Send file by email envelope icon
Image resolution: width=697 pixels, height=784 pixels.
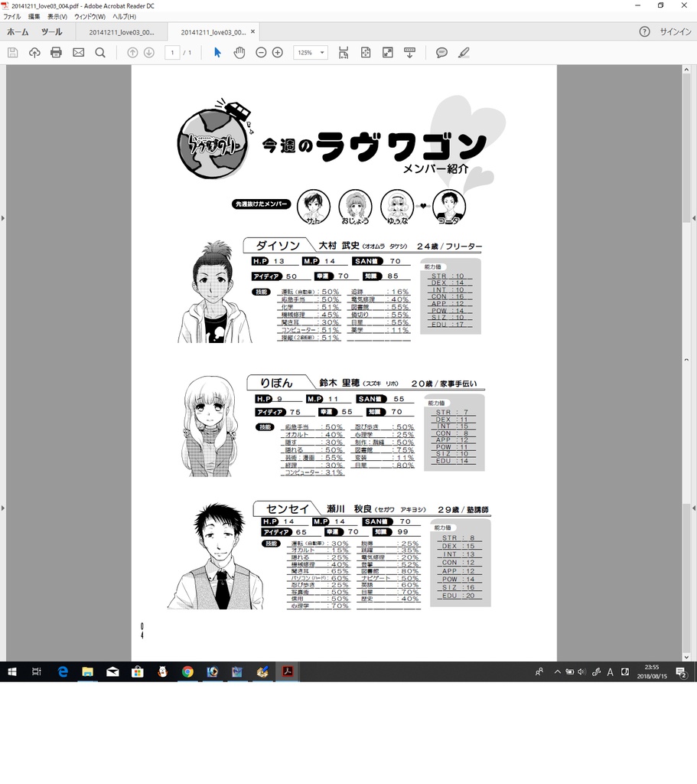pyautogui.click(x=79, y=53)
